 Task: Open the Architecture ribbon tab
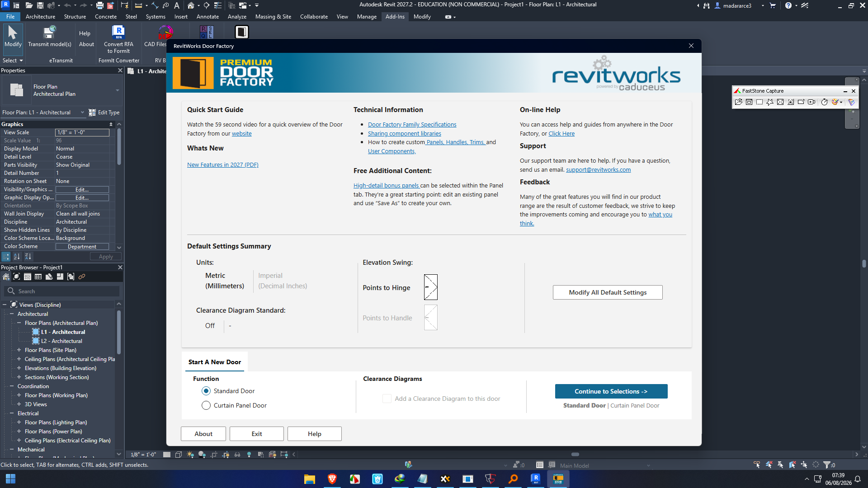click(x=40, y=17)
